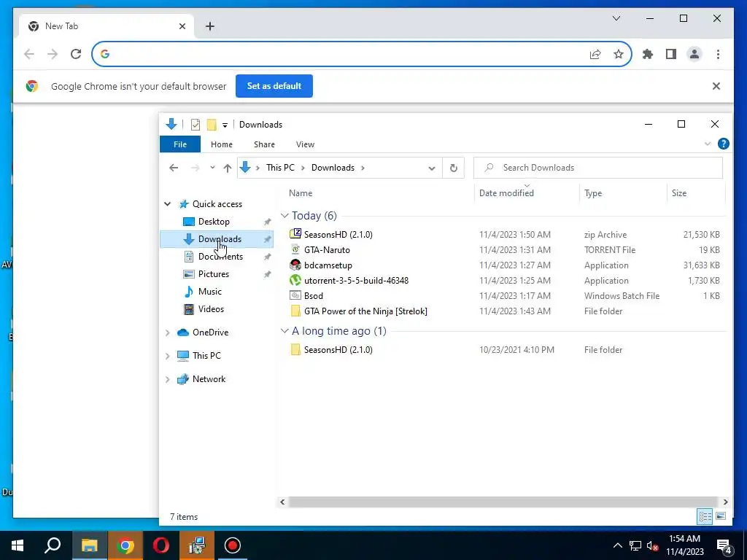Open recent locations dropdown
Image resolution: width=747 pixels, height=560 pixels.
point(212,168)
